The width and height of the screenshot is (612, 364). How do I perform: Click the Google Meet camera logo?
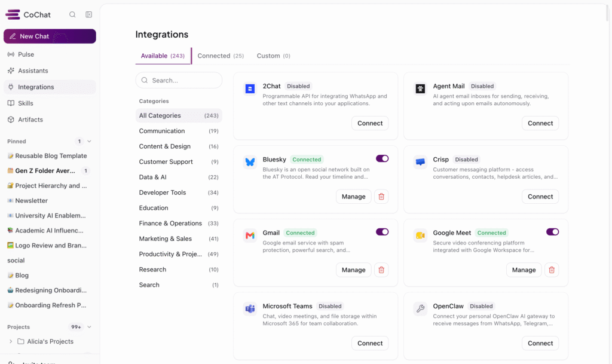420,235
